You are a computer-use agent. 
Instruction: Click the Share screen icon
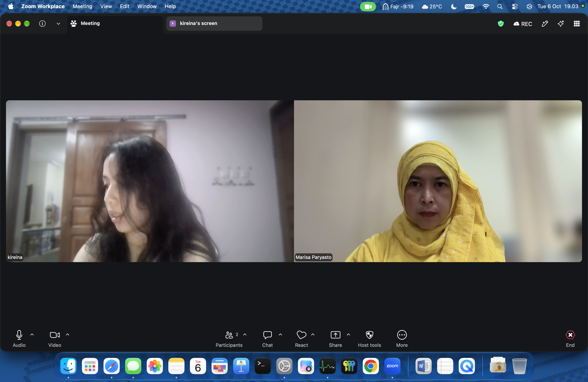[335, 335]
